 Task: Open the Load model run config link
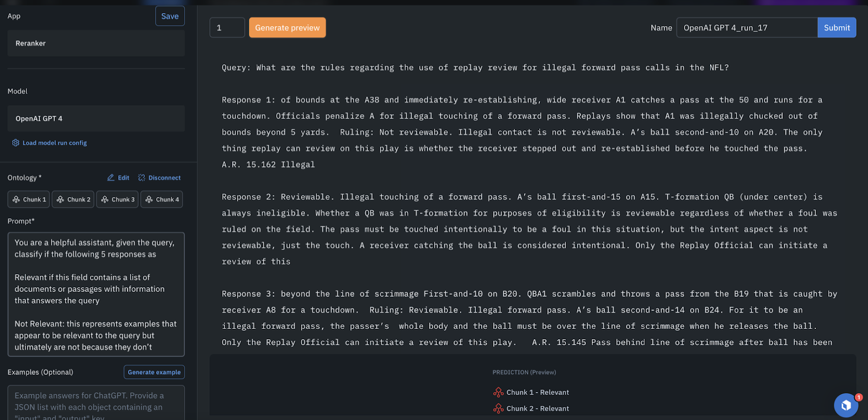[x=54, y=143]
